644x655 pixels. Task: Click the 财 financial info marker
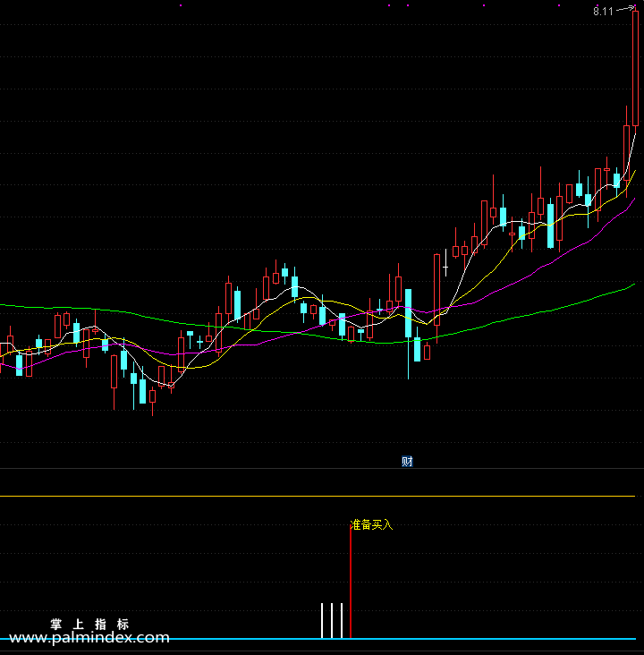[407, 461]
